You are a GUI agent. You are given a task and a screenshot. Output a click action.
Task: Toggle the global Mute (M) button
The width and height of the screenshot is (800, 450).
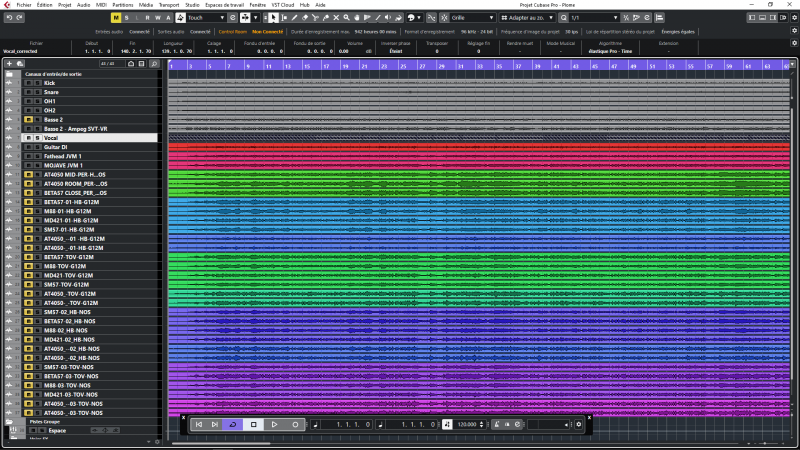[116, 17]
